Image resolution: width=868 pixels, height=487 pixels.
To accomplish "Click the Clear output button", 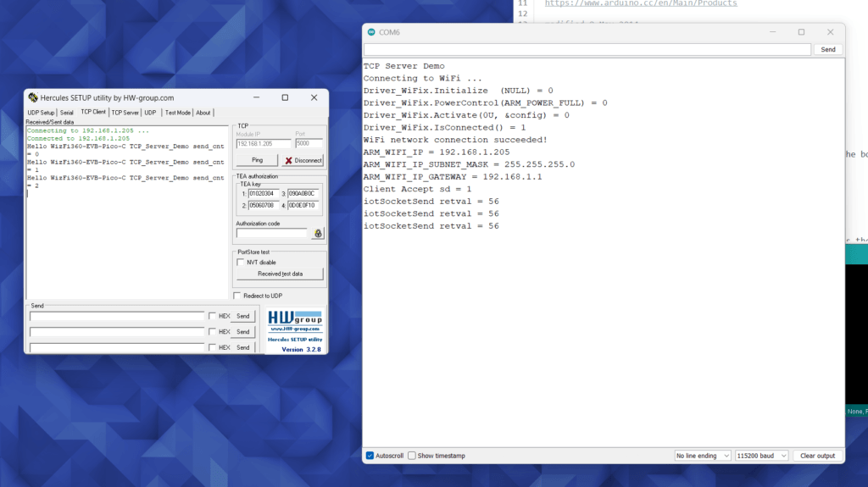I will tap(818, 456).
